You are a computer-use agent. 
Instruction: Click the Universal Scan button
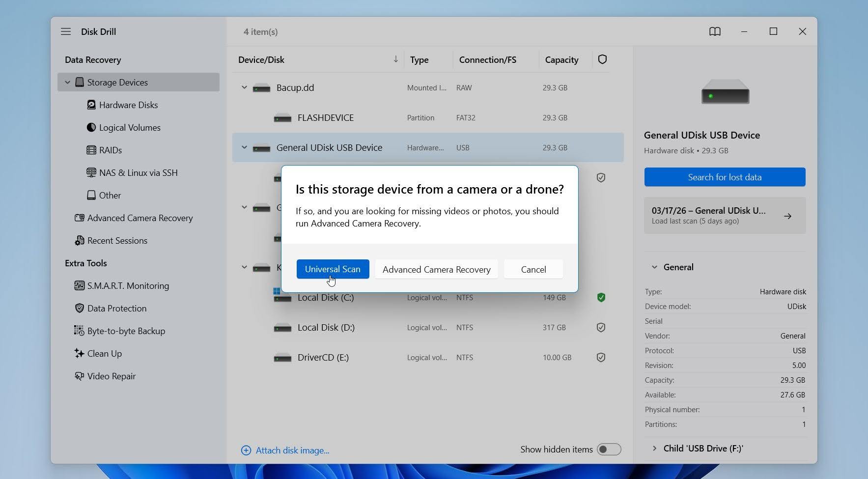[333, 269]
